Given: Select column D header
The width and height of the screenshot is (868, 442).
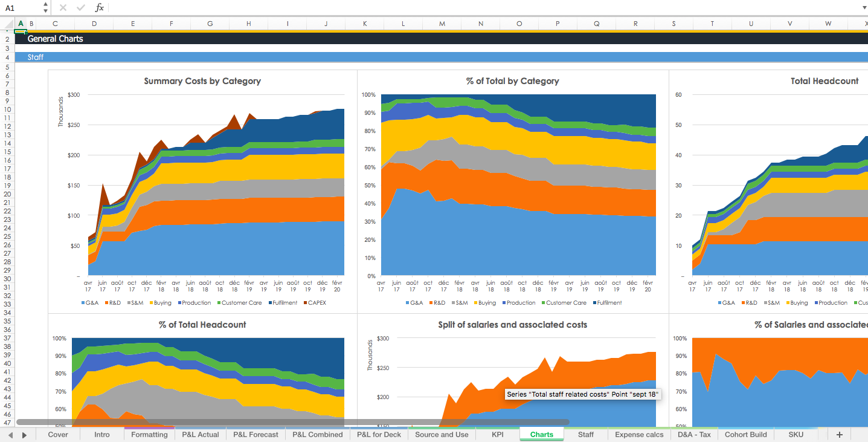Looking at the screenshot, I should pyautogui.click(x=94, y=24).
